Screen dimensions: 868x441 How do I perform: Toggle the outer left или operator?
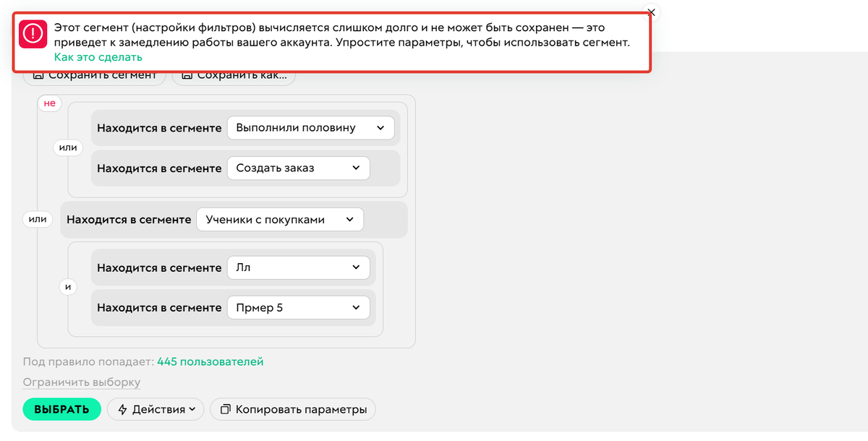[38, 219]
